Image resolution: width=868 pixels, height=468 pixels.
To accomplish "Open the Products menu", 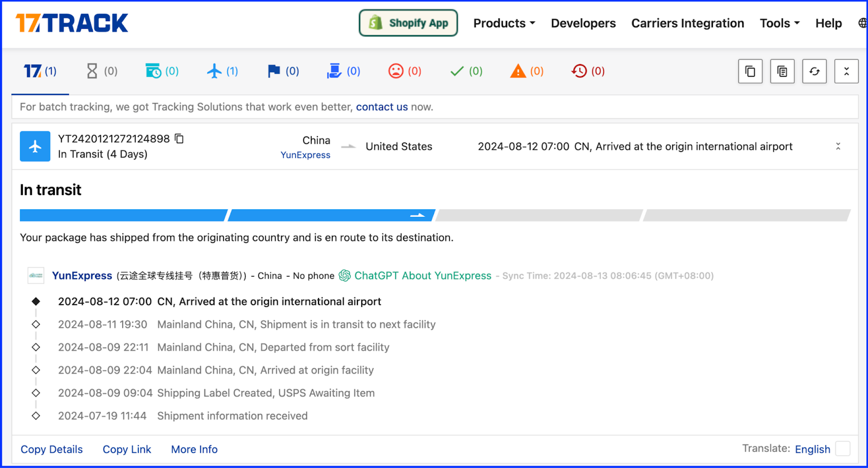I will [x=504, y=23].
